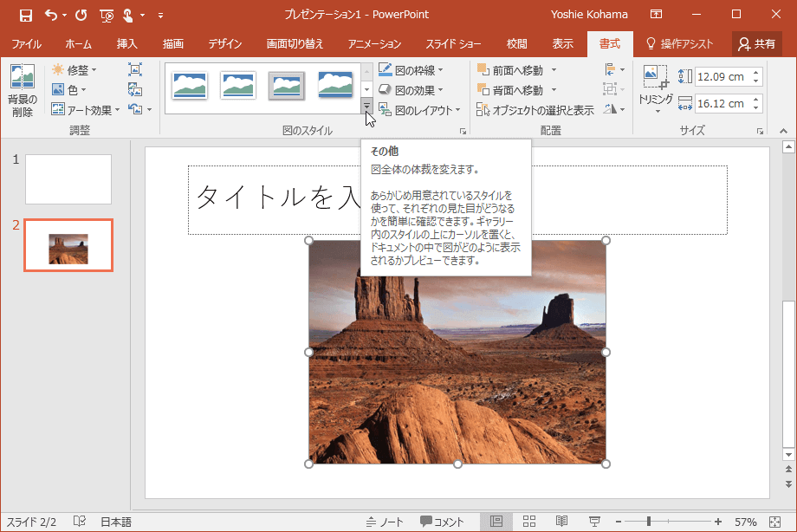Open 図のレイアウト dropdown
The image size is (797, 532).
420,110
